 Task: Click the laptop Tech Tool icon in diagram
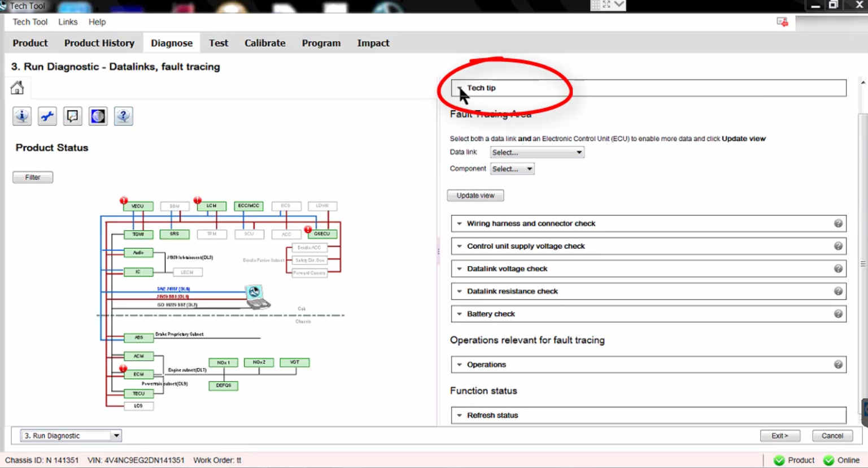tap(258, 297)
